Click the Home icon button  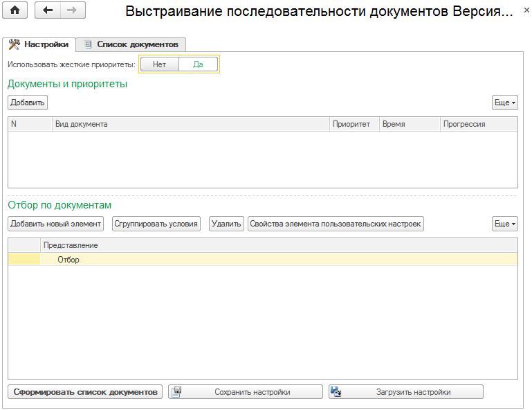(x=15, y=10)
